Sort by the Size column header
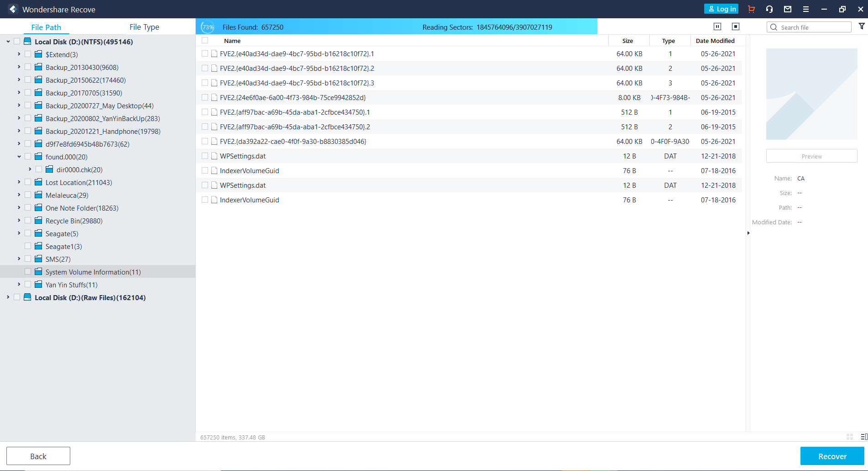The image size is (868, 471). coord(628,41)
